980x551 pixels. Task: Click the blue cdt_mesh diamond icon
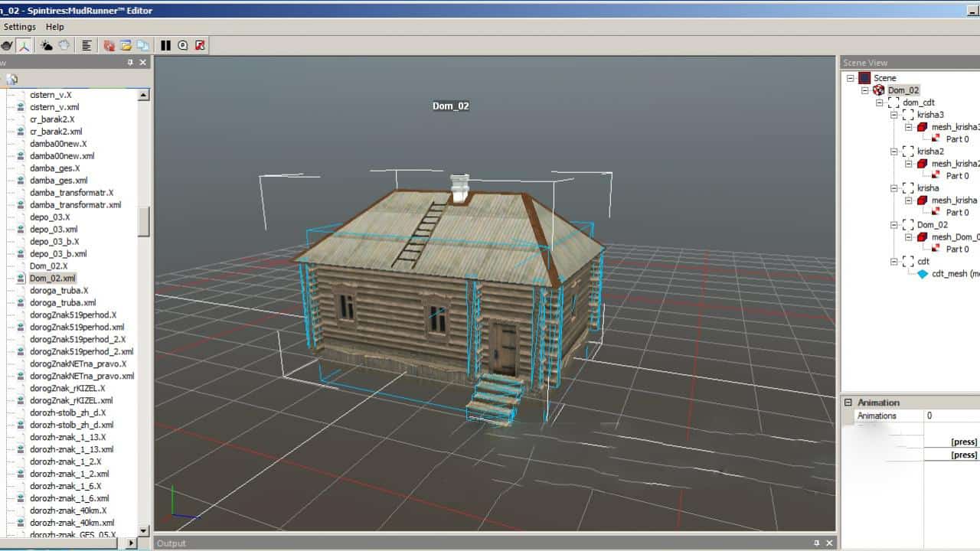point(922,274)
